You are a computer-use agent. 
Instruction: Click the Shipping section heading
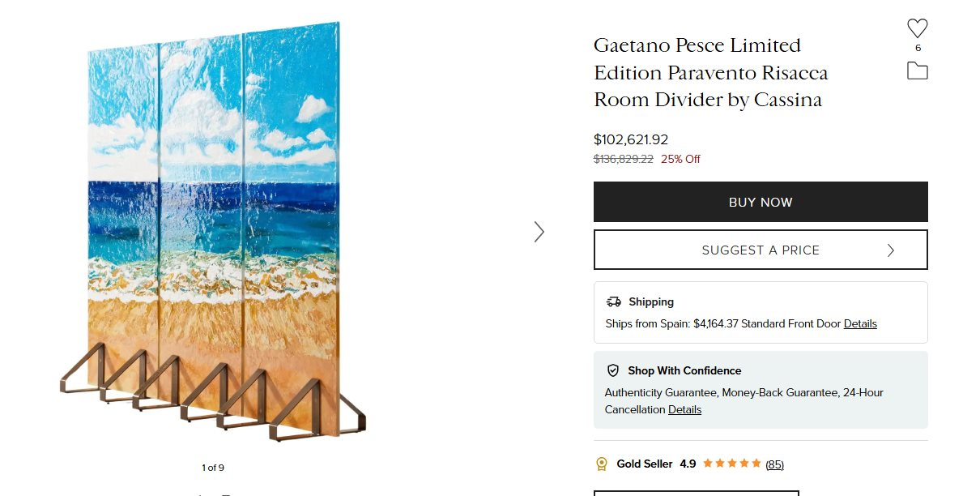tap(651, 301)
